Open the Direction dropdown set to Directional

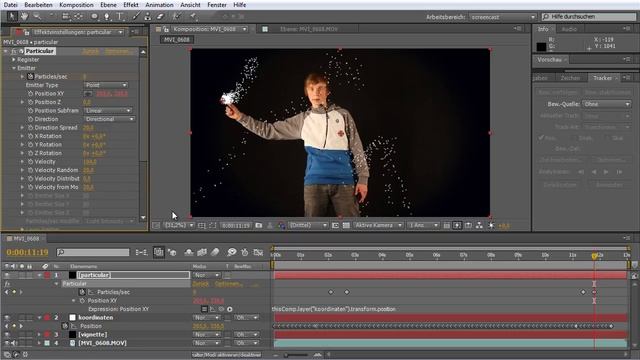pos(109,119)
